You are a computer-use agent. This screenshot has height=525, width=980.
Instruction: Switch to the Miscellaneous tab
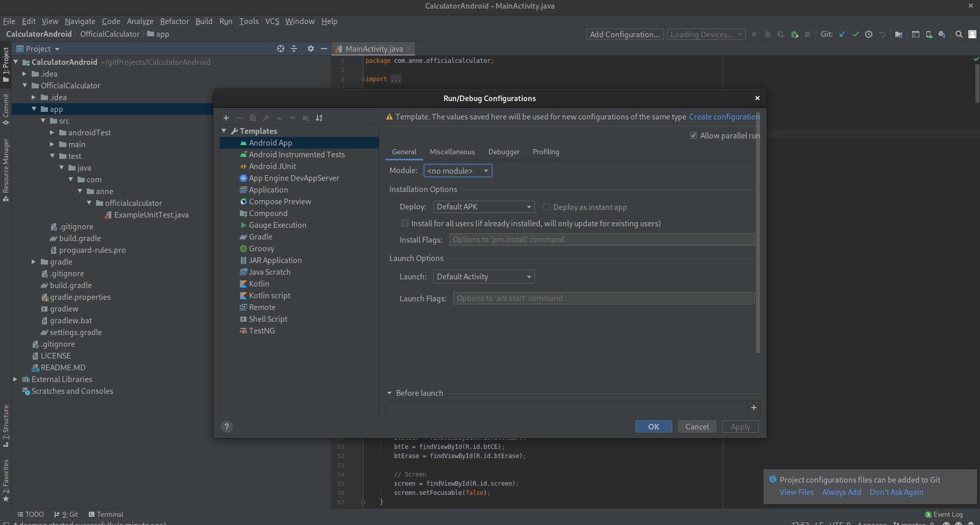click(x=452, y=152)
